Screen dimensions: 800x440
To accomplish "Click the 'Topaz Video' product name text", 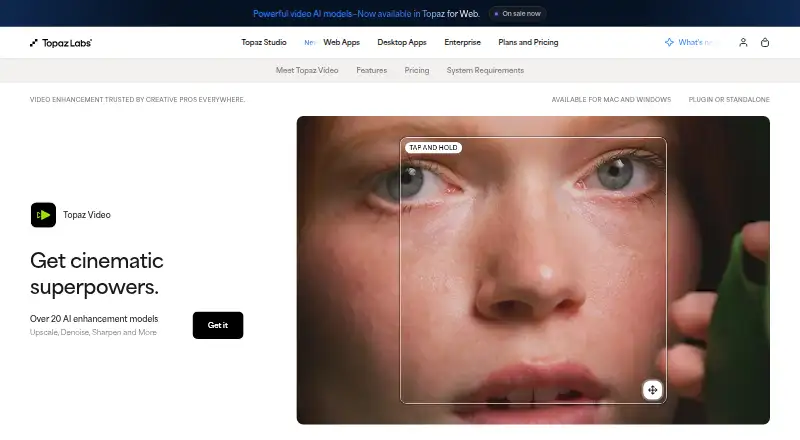I will (87, 215).
